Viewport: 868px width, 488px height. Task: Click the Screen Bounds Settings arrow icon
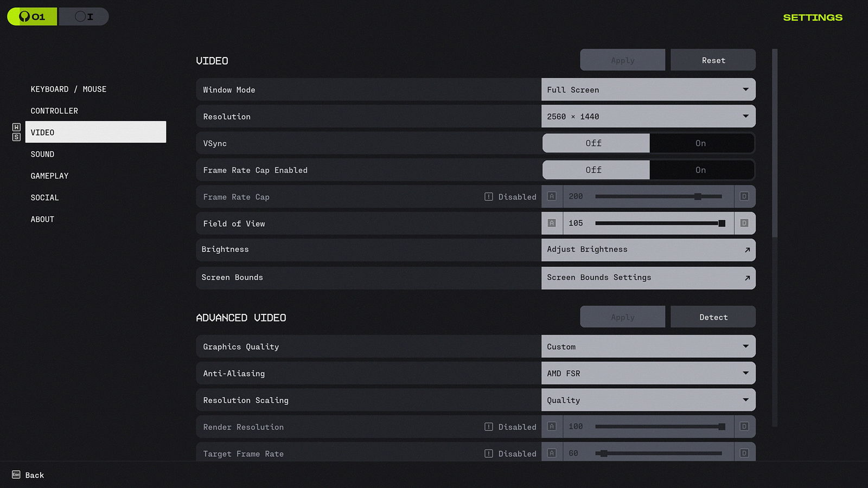(747, 278)
